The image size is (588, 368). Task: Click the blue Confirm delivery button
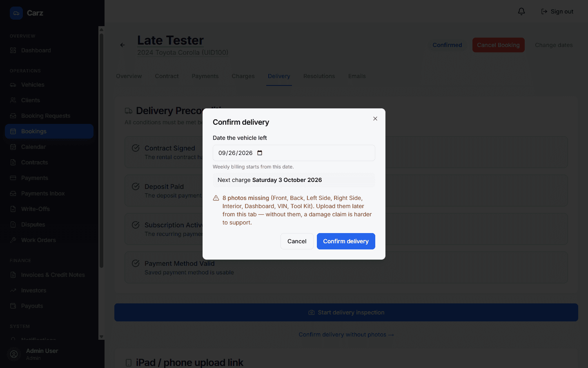pos(346,241)
